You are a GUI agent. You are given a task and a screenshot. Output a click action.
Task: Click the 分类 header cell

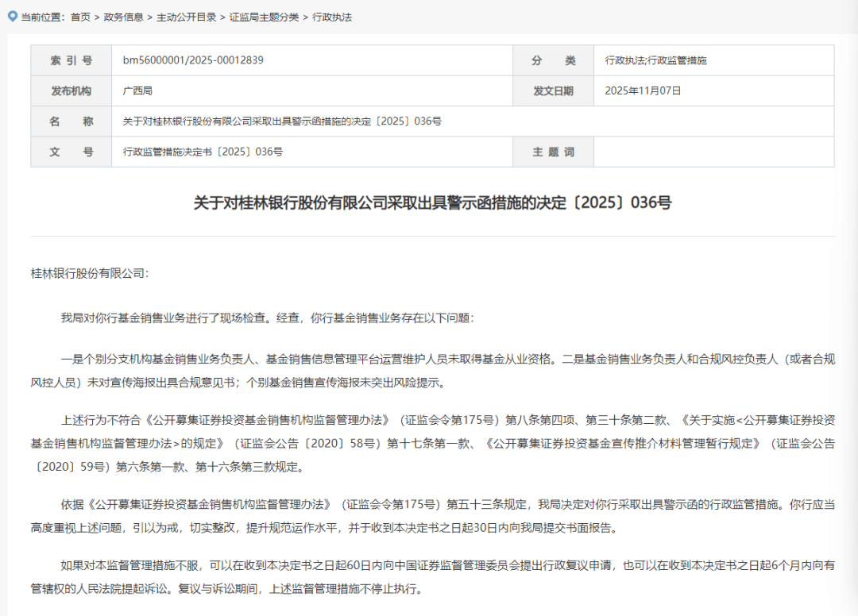(553, 60)
